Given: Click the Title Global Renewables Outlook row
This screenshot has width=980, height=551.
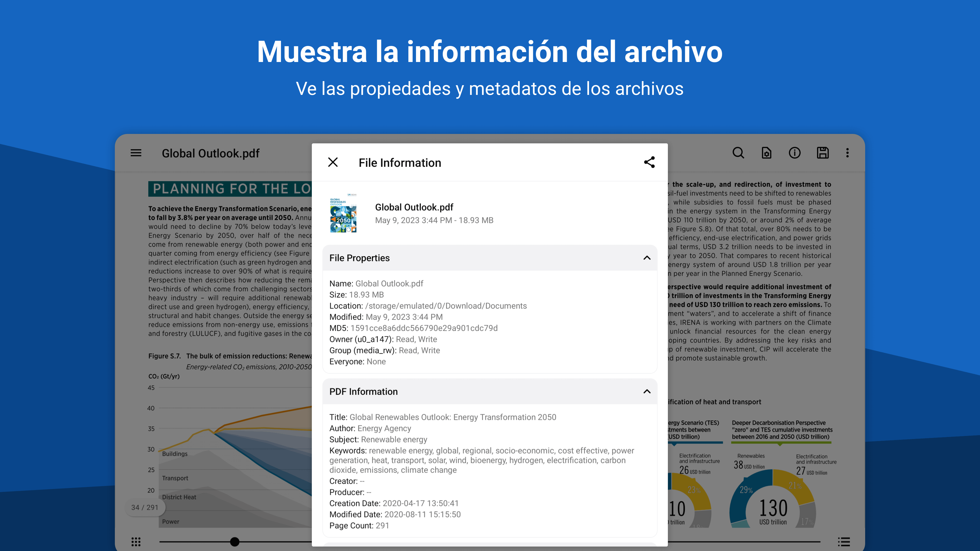Looking at the screenshot, I should [x=443, y=417].
